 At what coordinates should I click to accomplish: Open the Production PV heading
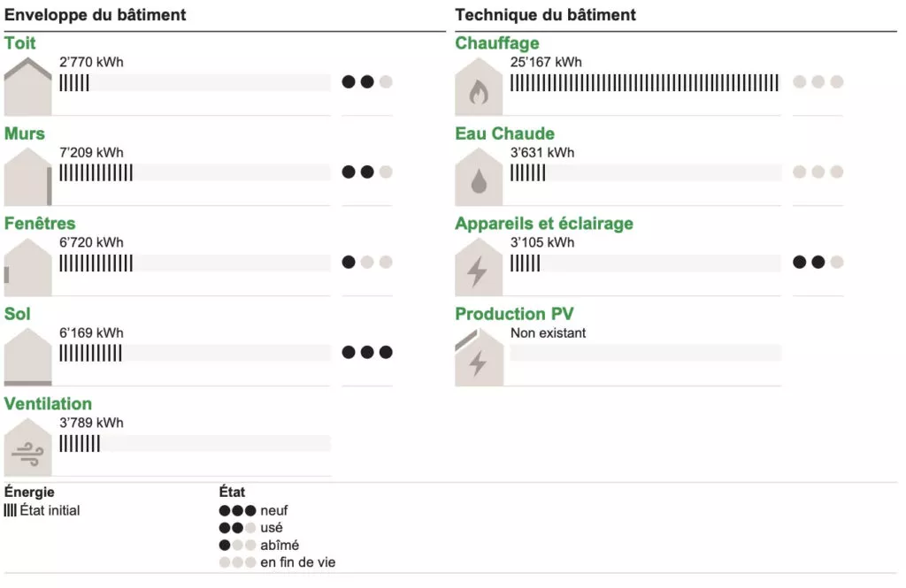tap(514, 314)
